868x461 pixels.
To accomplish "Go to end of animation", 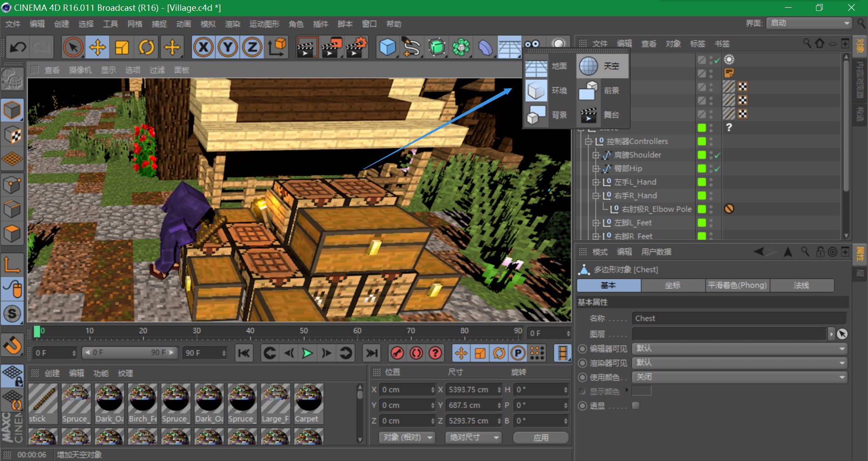I will pyautogui.click(x=372, y=353).
